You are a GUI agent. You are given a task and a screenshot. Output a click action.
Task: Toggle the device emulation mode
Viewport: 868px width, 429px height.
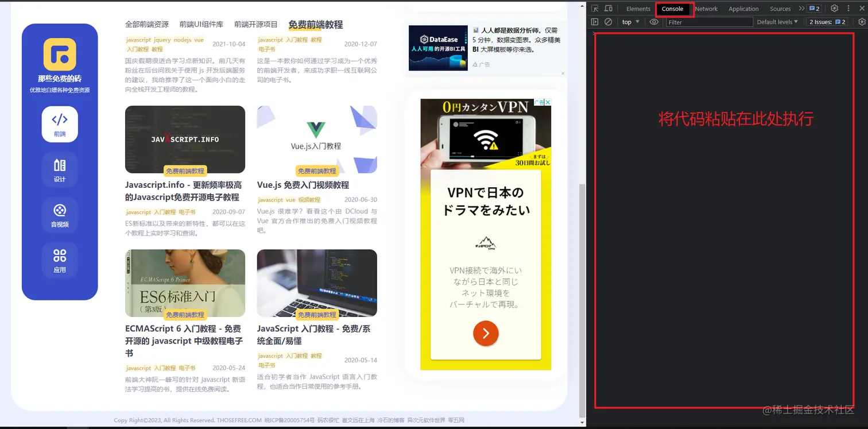pos(610,9)
